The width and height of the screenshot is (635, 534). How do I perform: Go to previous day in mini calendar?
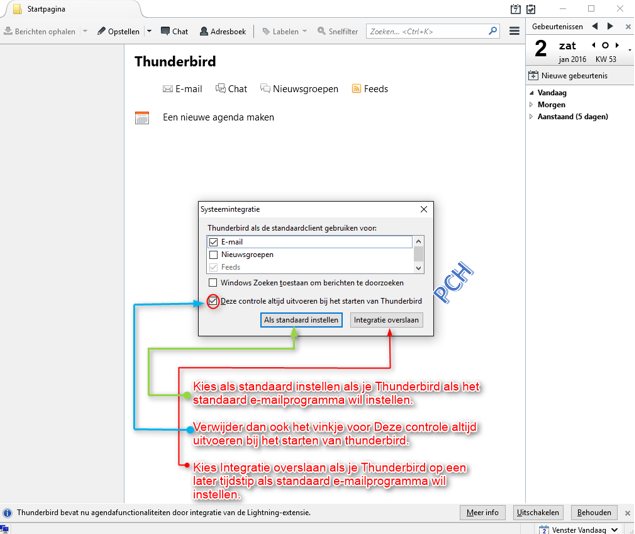coord(594,45)
